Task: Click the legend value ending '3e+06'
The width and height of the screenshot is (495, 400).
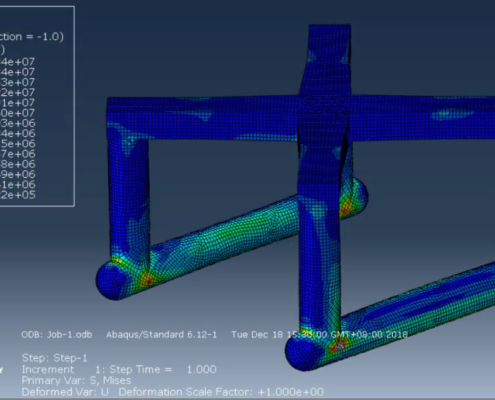Action: pos(17,123)
